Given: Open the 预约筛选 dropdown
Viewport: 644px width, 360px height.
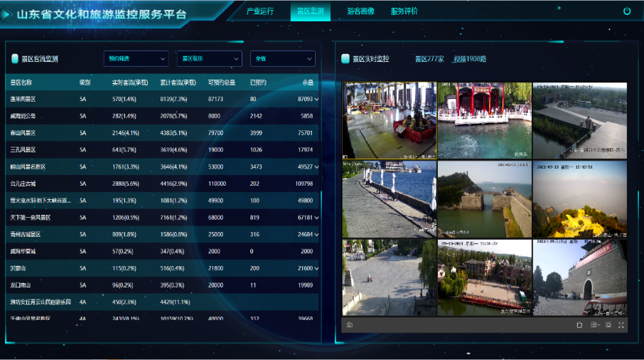Looking at the screenshot, I should coord(135,58).
